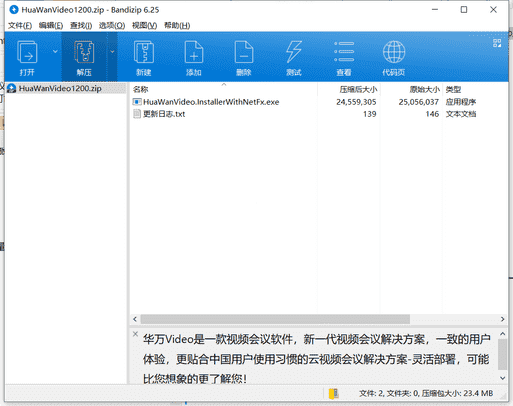Image resolution: width=513 pixels, height=406 pixels.
Task: Click the Open (打开) toolbar icon
Action: pos(27,52)
